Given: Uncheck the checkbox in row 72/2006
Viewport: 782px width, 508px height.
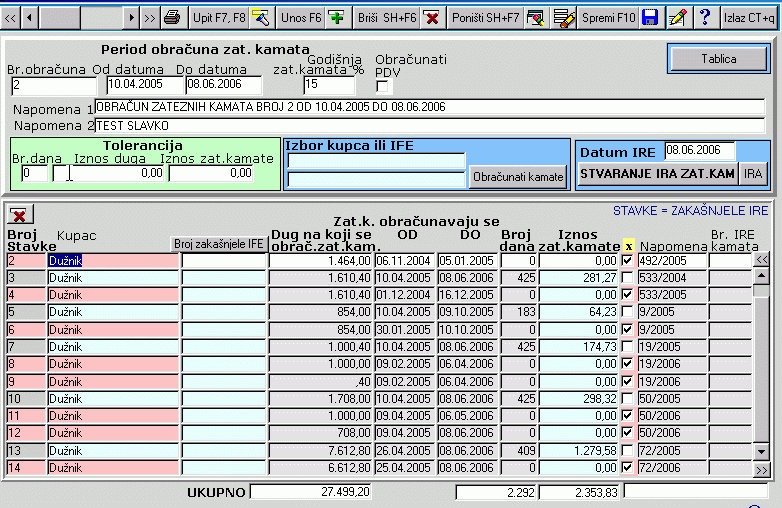Looking at the screenshot, I should [x=628, y=468].
